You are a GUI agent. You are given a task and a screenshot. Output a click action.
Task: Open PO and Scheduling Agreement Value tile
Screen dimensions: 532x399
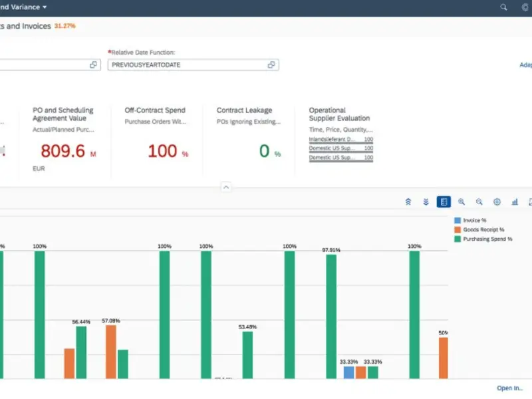65,136
